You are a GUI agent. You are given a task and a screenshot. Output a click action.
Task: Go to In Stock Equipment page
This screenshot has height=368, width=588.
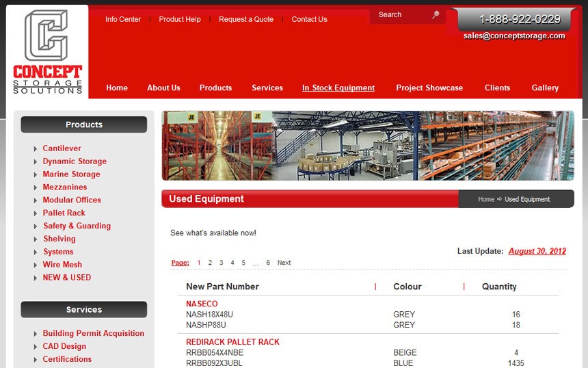coord(338,88)
